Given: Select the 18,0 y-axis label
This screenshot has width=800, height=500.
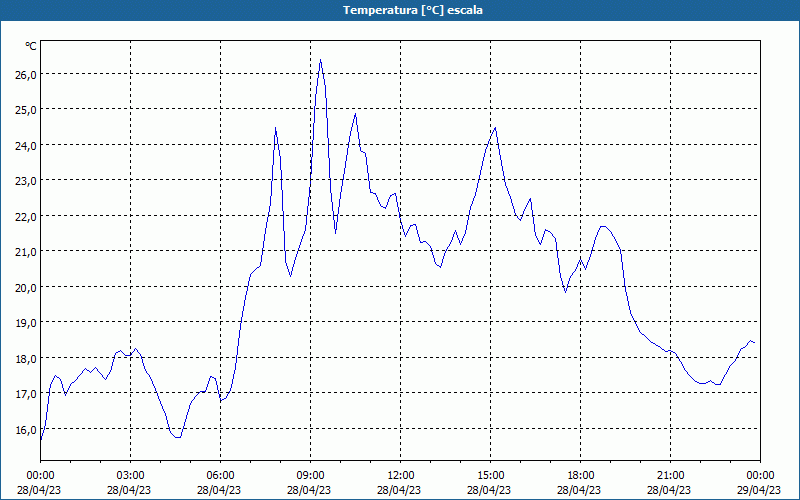Looking at the screenshot, I should coord(26,359).
